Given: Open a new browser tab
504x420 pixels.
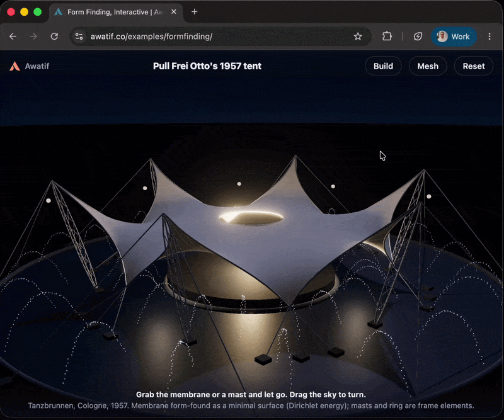Looking at the screenshot, I should pos(195,12).
